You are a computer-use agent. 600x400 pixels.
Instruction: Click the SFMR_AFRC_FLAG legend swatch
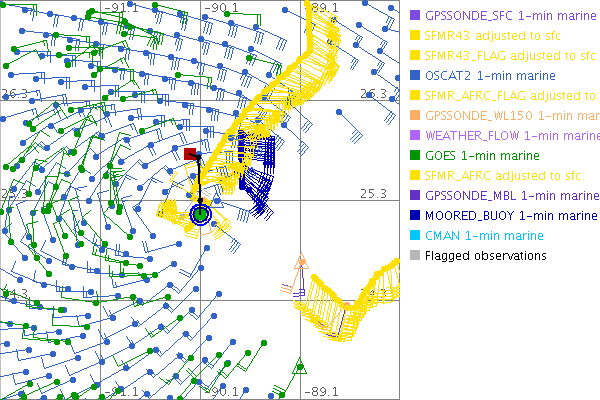[415, 96]
